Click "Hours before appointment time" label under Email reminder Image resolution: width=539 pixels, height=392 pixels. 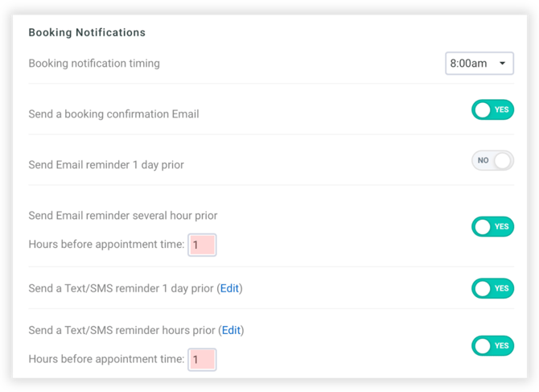106,245
